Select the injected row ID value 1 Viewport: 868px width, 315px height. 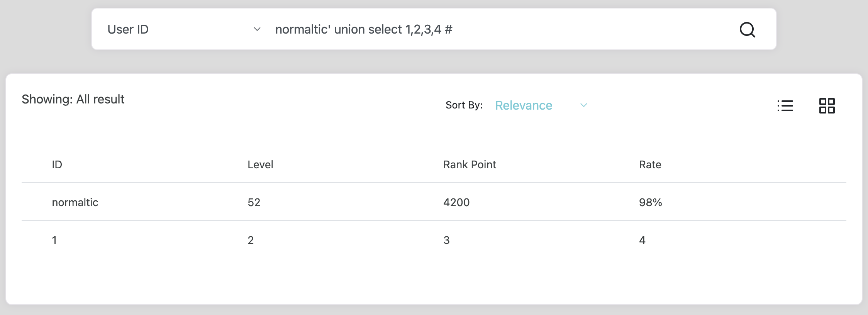pyautogui.click(x=54, y=240)
